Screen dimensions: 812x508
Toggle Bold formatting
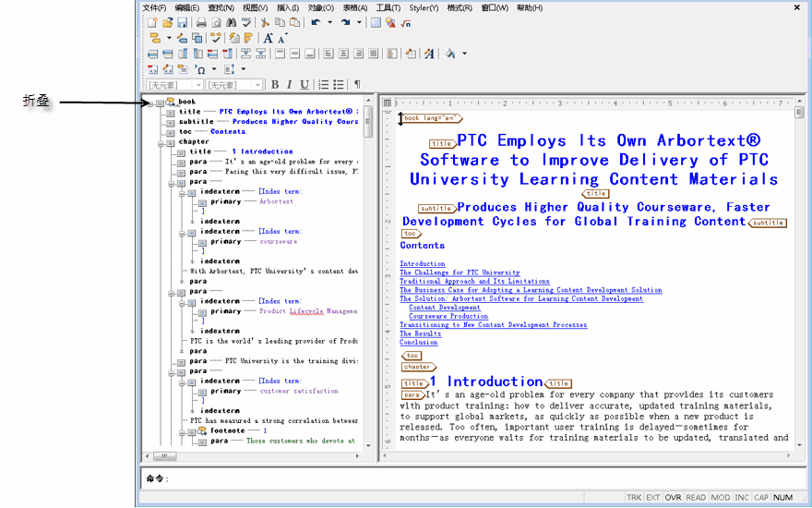(275, 84)
